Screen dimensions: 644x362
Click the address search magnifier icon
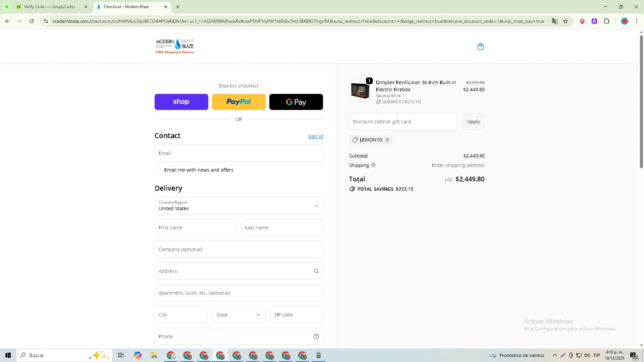316,271
